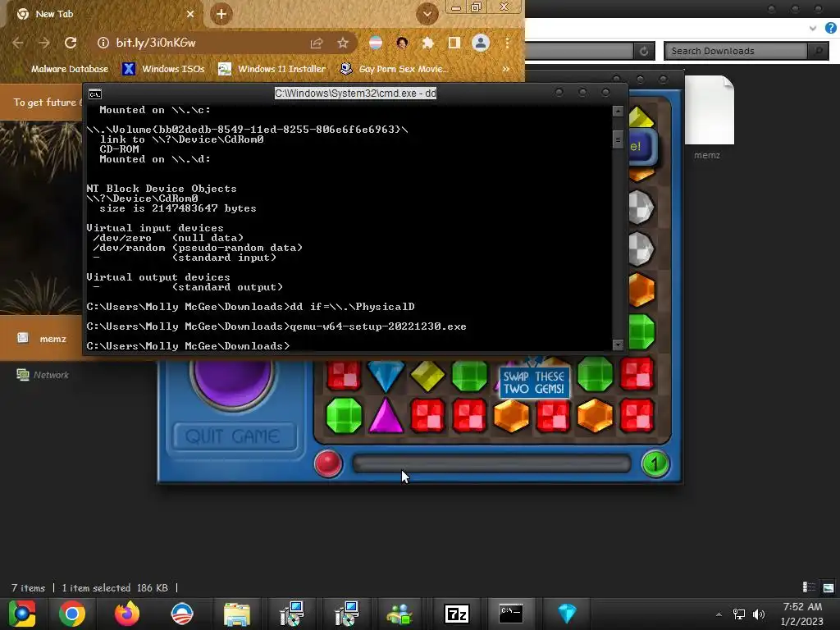Share this page from the address bar
The image size is (840, 630).
click(x=316, y=43)
